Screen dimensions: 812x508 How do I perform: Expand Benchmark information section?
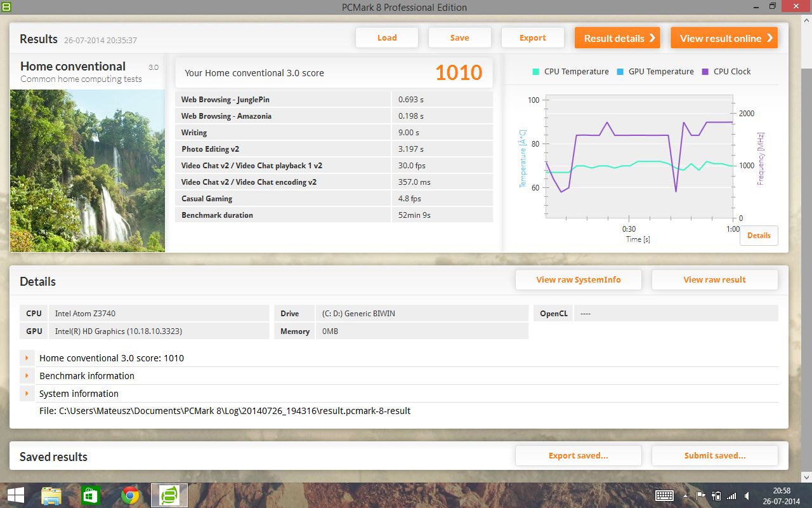click(x=27, y=376)
